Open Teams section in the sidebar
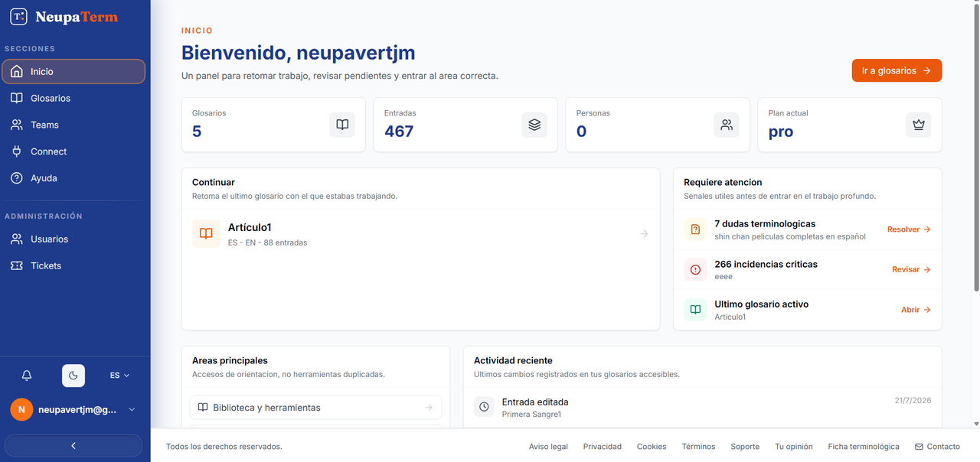 pos(73,125)
